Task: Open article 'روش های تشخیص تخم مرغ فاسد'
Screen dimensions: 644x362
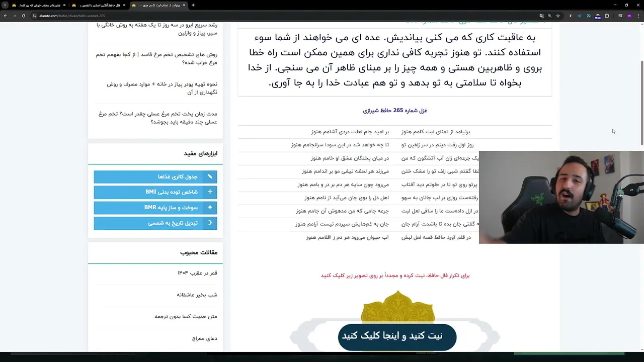Action: [156, 58]
